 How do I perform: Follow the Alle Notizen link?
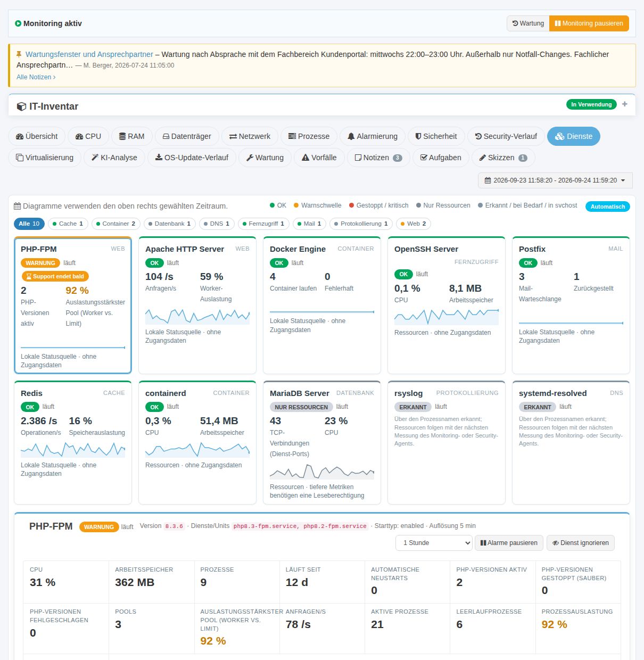coord(36,77)
